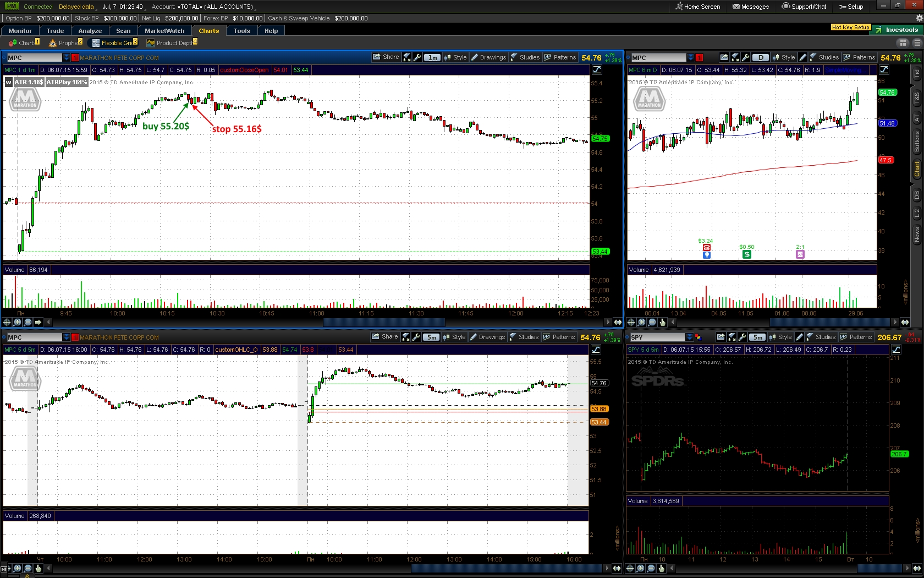Screen dimensions: 924x578
Task: Open the Drawings pencil icon on the MPC daily chart
Action: pyautogui.click(x=802, y=57)
